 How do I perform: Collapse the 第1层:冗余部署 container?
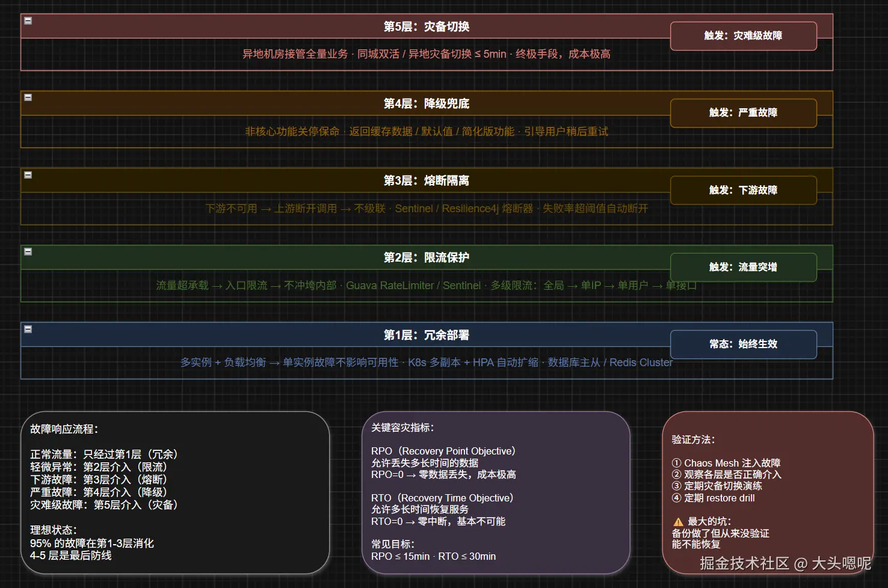tap(28, 329)
